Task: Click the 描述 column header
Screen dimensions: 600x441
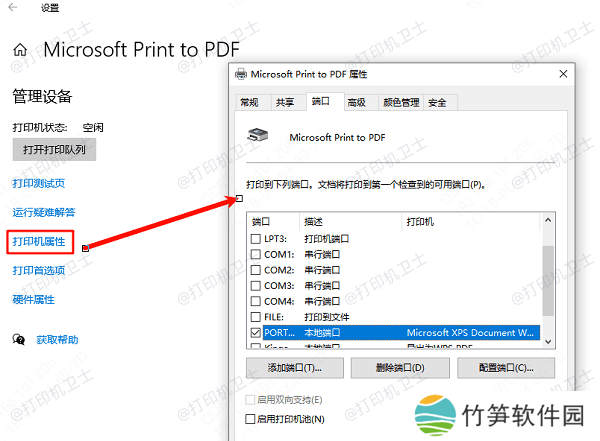Action: pos(350,222)
